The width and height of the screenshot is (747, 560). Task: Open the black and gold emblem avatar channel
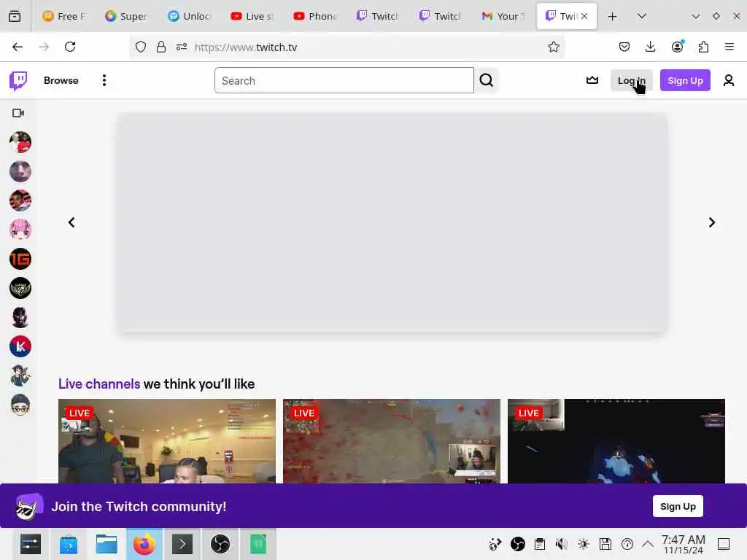pyautogui.click(x=20, y=288)
